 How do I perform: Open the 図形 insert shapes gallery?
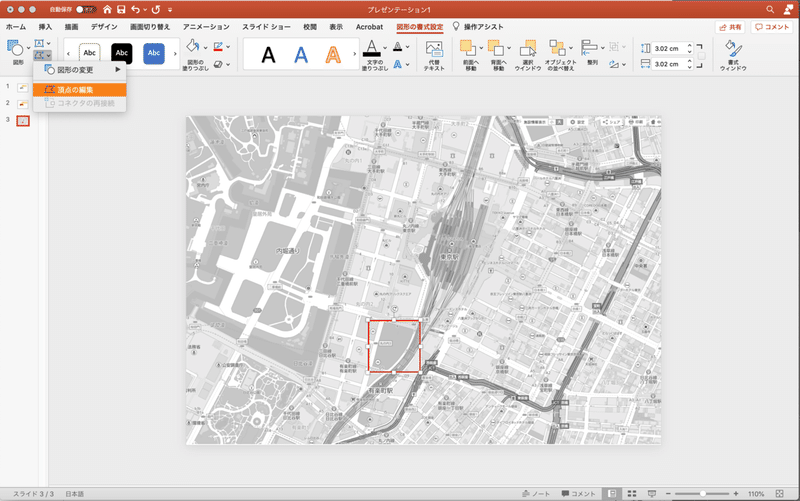point(17,53)
